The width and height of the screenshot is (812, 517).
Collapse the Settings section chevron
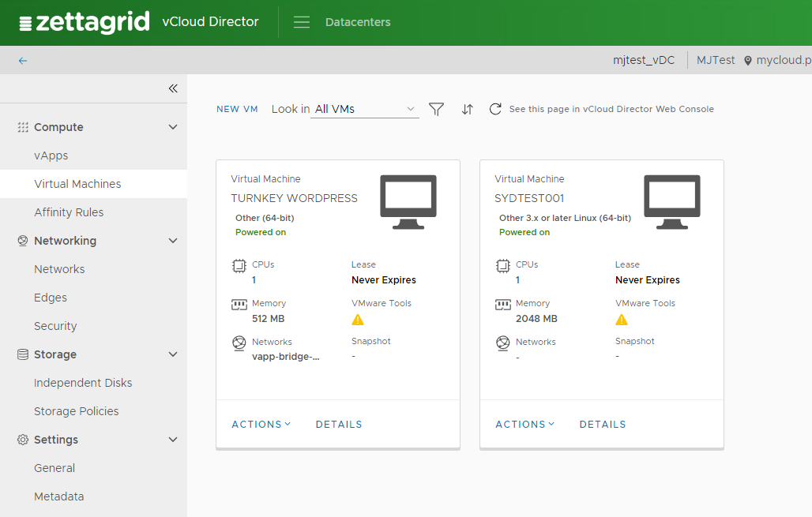pos(173,440)
